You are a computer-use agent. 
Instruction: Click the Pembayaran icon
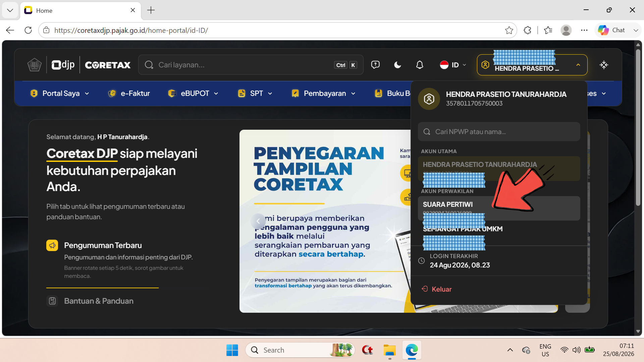[x=295, y=94]
